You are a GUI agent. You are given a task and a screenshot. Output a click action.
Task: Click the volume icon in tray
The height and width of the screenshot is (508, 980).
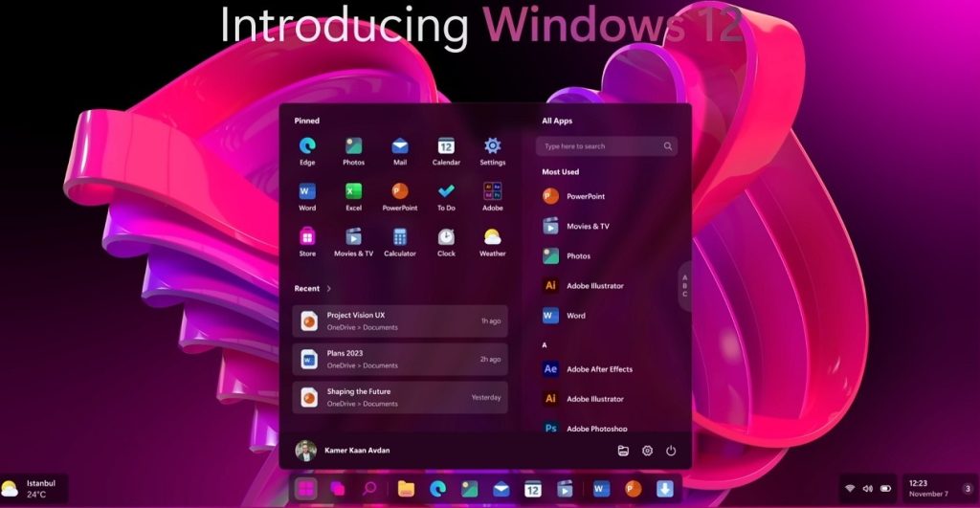[x=867, y=489]
